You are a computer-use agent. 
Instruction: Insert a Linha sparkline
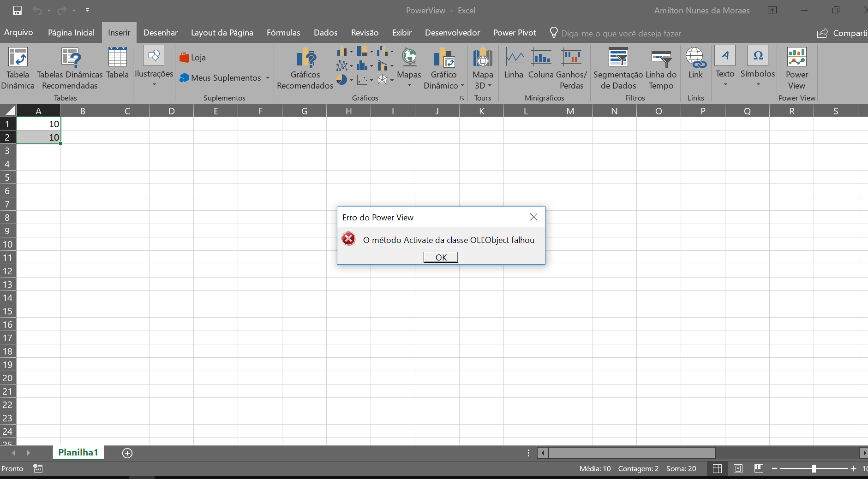tap(514, 63)
